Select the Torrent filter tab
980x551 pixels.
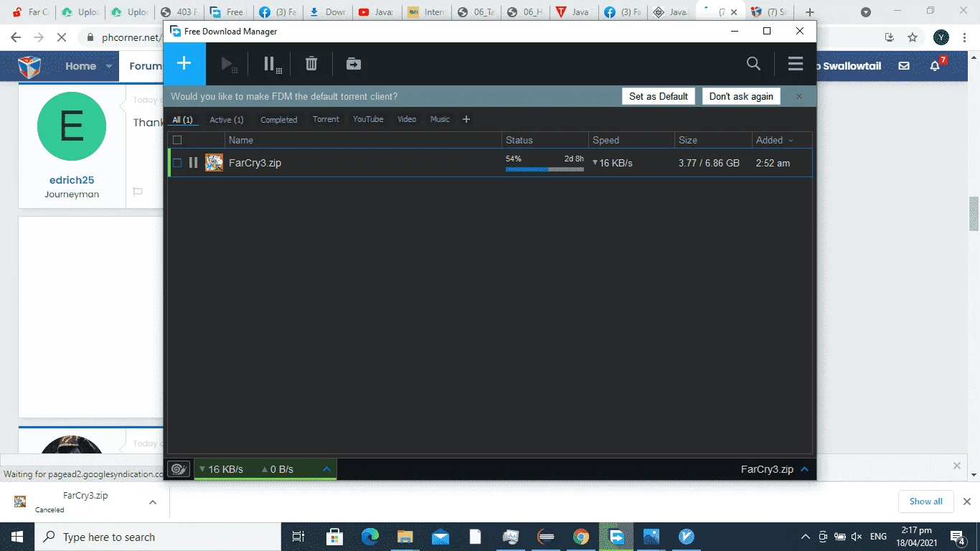coord(326,119)
